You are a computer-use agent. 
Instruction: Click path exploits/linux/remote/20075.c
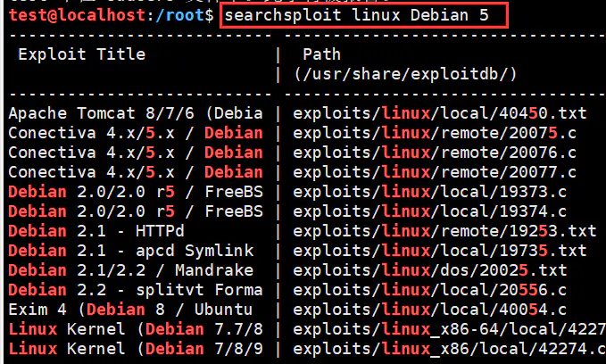click(435, 133)
